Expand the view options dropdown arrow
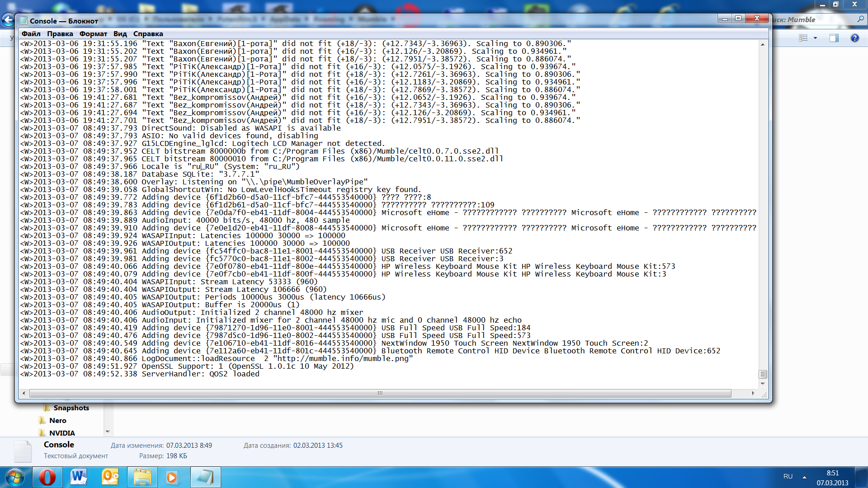This screenshot has width=868, height=488. (816, 38)
